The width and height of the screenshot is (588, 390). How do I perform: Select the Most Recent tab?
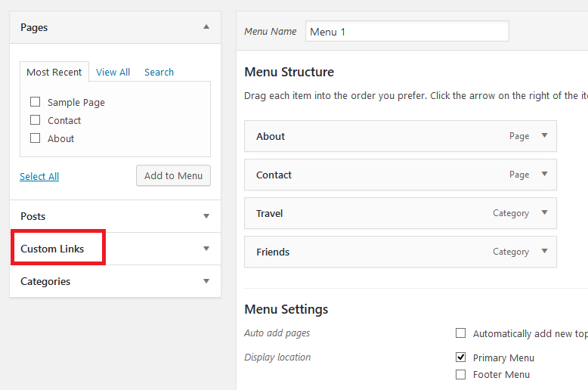[x=54, y=72]
